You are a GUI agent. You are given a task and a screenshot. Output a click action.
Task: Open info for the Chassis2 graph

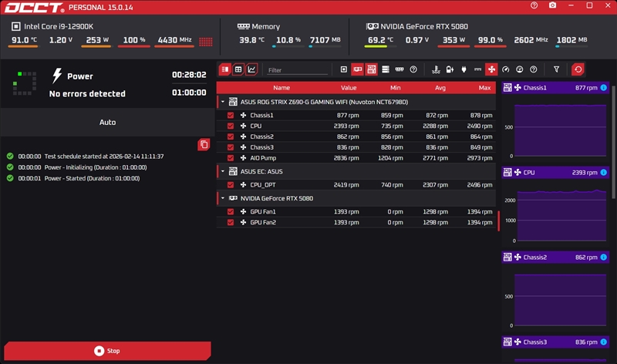[604, 258]
